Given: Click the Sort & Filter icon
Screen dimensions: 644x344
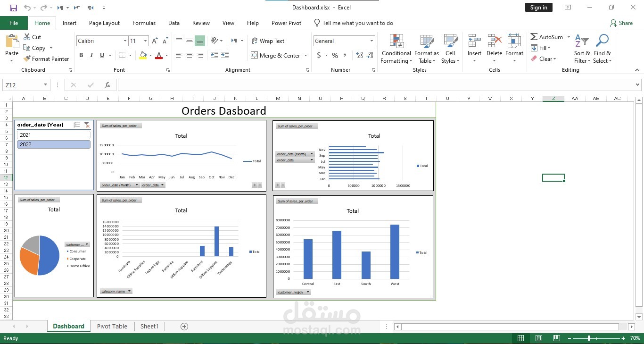Looking at the screenshot, I should [x=582, y=42].
